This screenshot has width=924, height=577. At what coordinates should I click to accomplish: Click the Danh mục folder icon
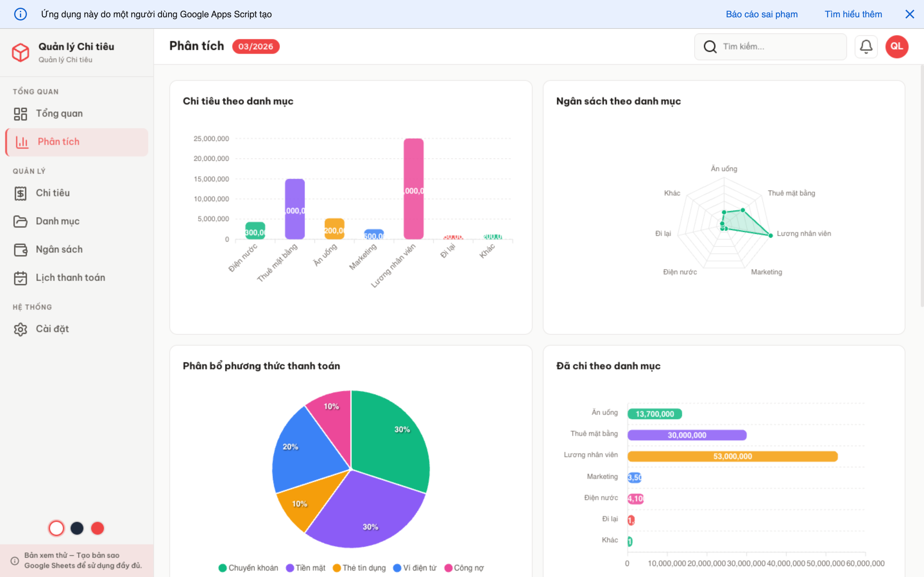pos(20,221)
